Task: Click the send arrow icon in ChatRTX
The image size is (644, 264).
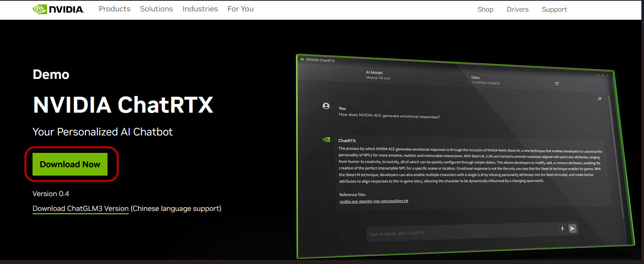Action: [x=572, y=228]
